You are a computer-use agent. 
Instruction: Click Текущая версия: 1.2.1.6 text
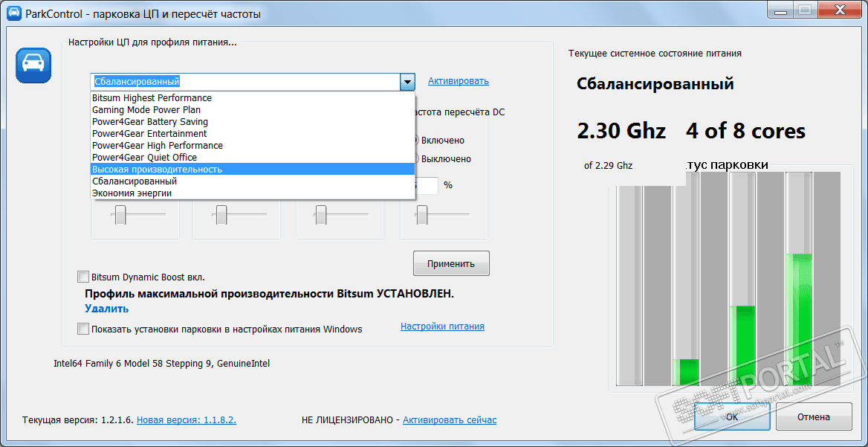(x=77, y=420)
